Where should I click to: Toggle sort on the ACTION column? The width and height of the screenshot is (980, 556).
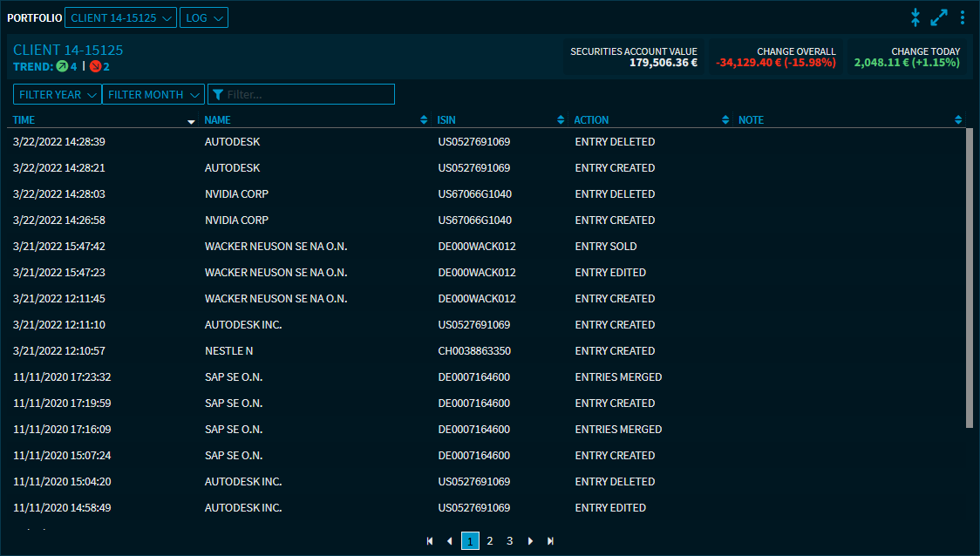(x=725, y=120)
